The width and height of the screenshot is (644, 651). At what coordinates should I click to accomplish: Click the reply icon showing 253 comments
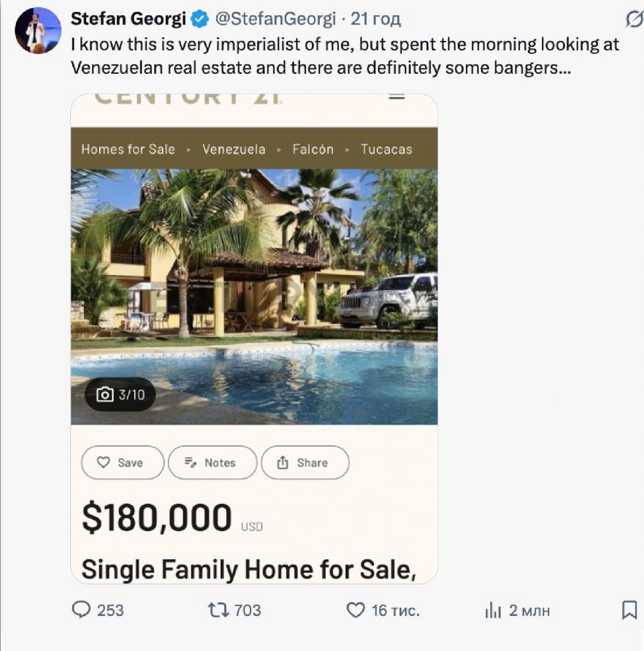(x=81, y=609)
